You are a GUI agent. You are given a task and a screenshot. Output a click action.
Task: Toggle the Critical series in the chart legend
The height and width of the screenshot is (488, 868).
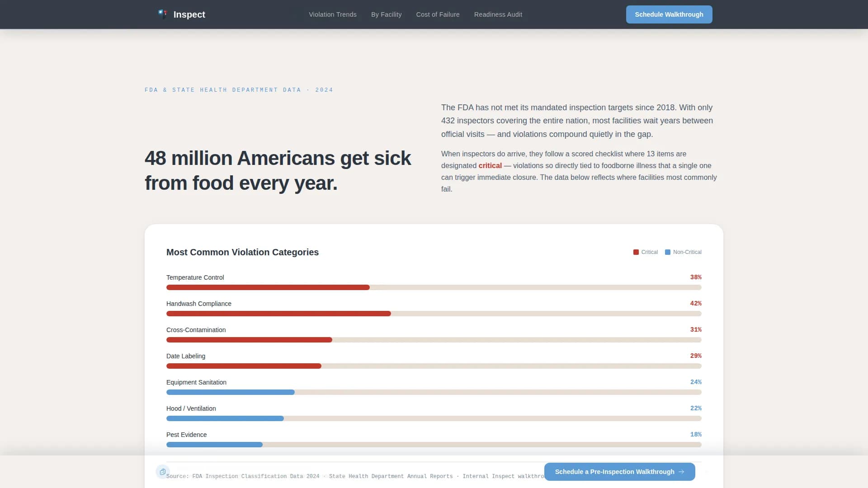[x=646, y=252]
